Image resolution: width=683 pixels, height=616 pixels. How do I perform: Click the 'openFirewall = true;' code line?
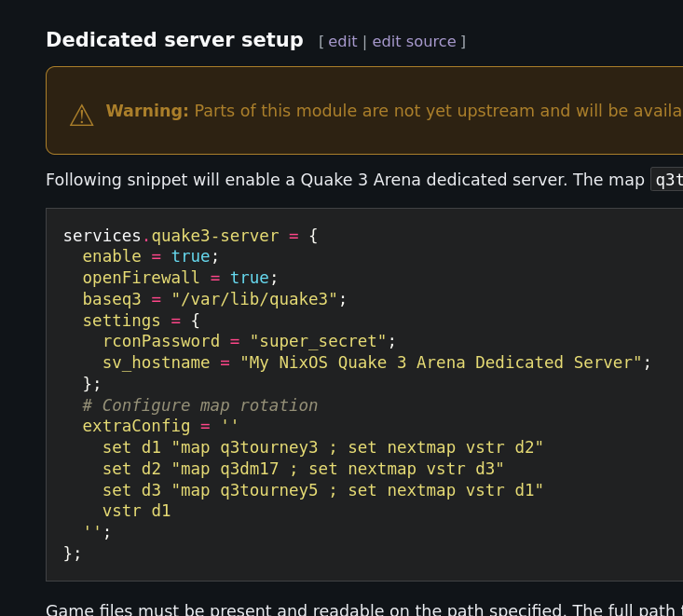pyautogui.click(x=180, y=278)
